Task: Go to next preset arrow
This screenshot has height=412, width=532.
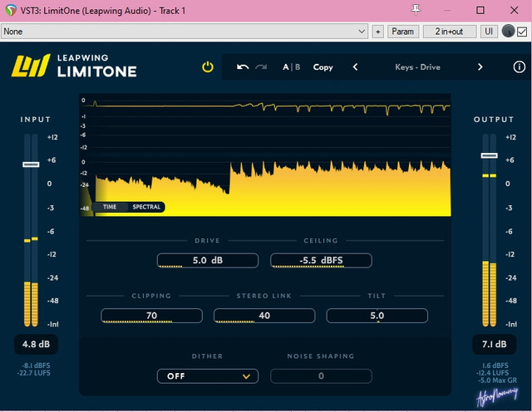Action: tap(480, 66)
